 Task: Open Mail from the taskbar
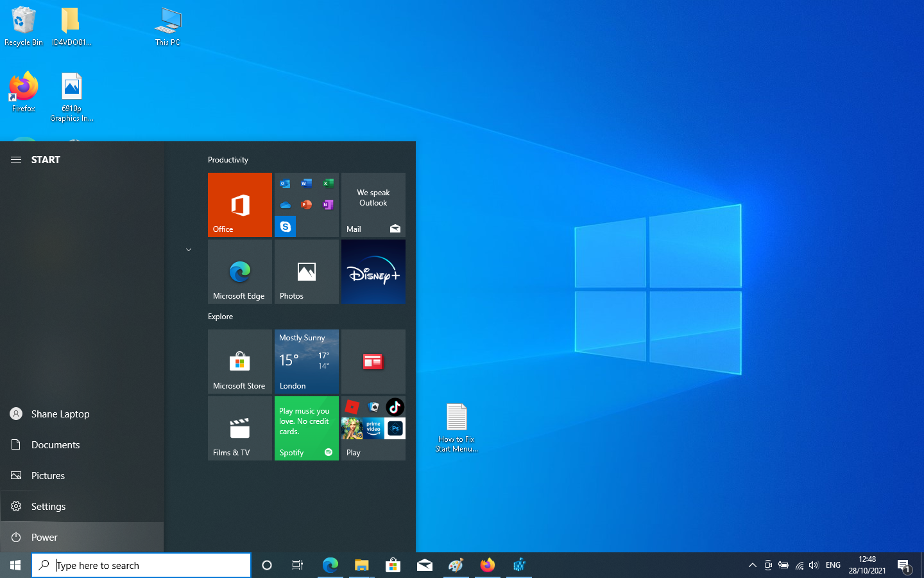point(424,565)
